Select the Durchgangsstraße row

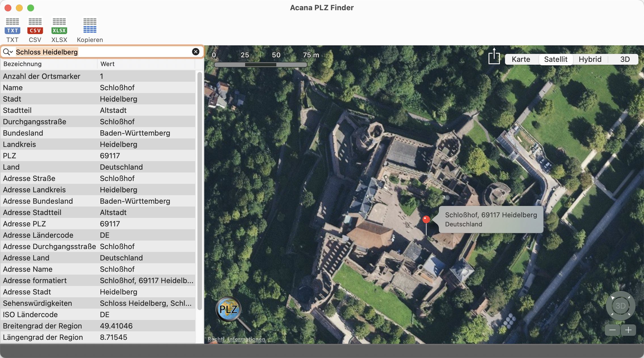98,121
